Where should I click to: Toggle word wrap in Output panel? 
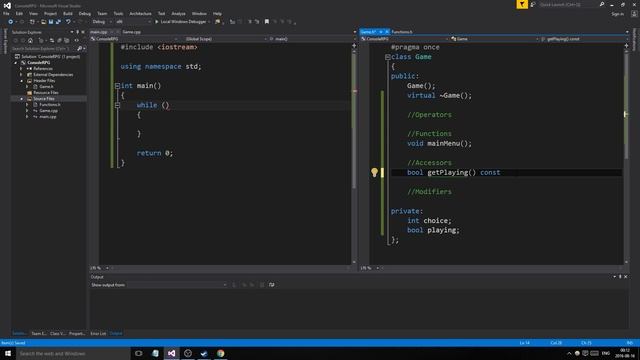(271, 285)
